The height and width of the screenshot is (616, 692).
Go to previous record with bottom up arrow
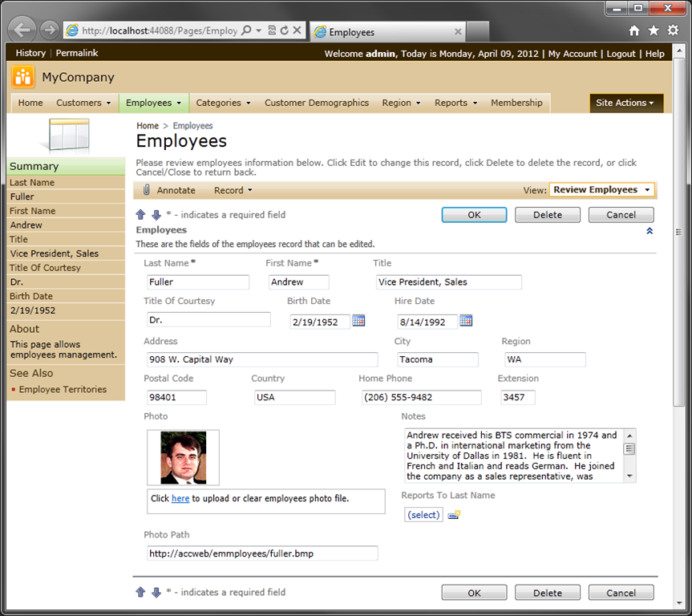coord(141,592)
